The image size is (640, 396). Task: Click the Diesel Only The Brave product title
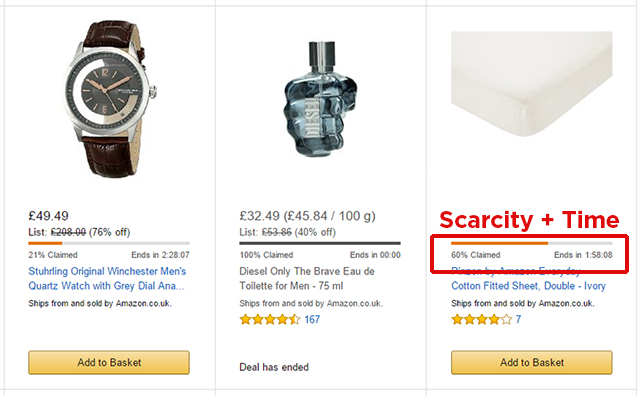(307, 278)
